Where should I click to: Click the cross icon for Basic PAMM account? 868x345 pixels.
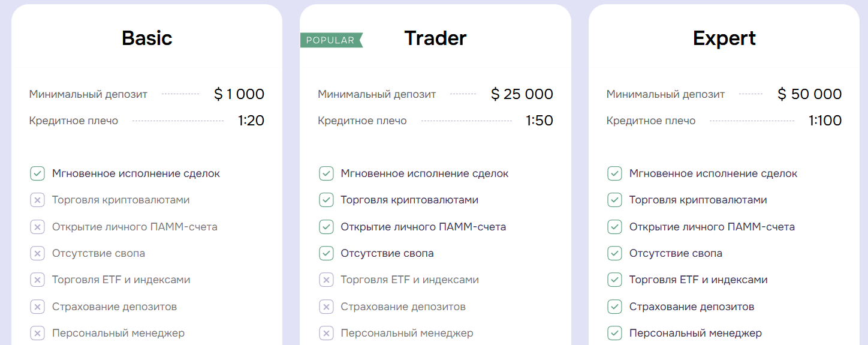pyautogui.click(x=37, y=227)
